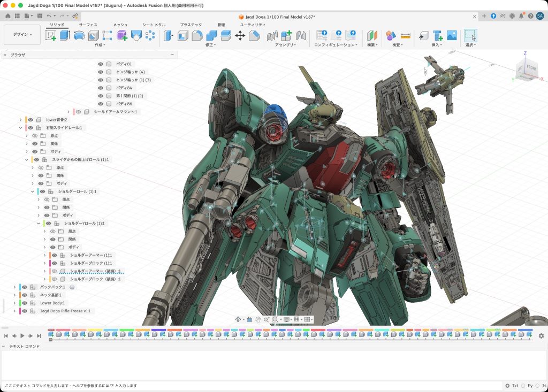Switch to the シート メタル tab

pos(154,25)
